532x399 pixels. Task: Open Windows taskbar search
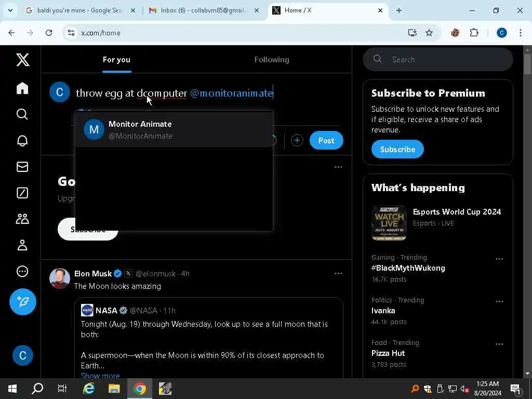pos(37,389)
